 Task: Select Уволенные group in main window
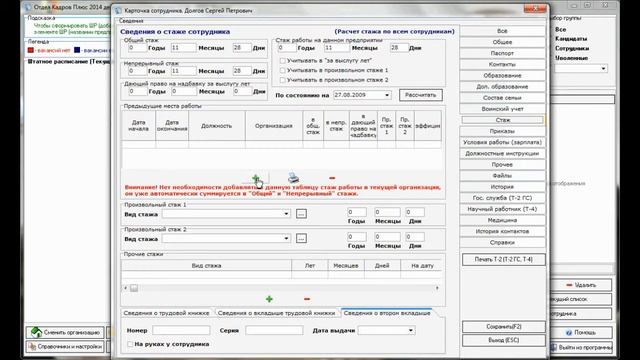[571, 58]
